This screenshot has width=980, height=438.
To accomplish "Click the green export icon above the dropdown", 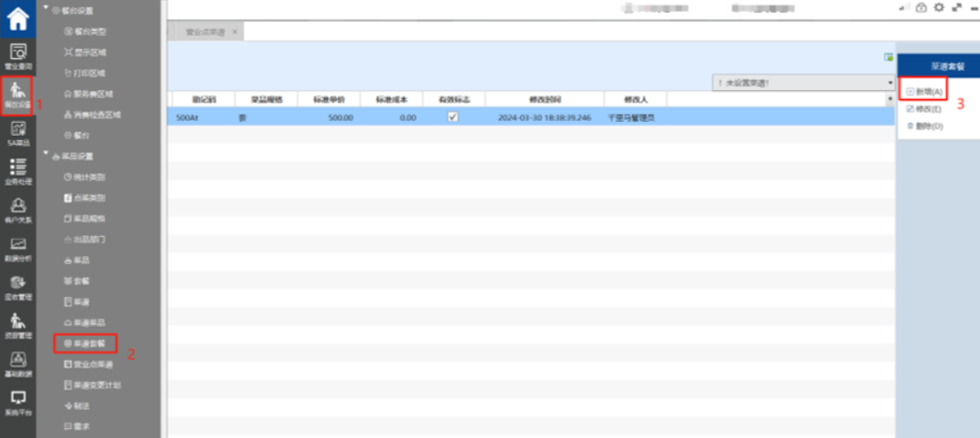I will (888, 57).
